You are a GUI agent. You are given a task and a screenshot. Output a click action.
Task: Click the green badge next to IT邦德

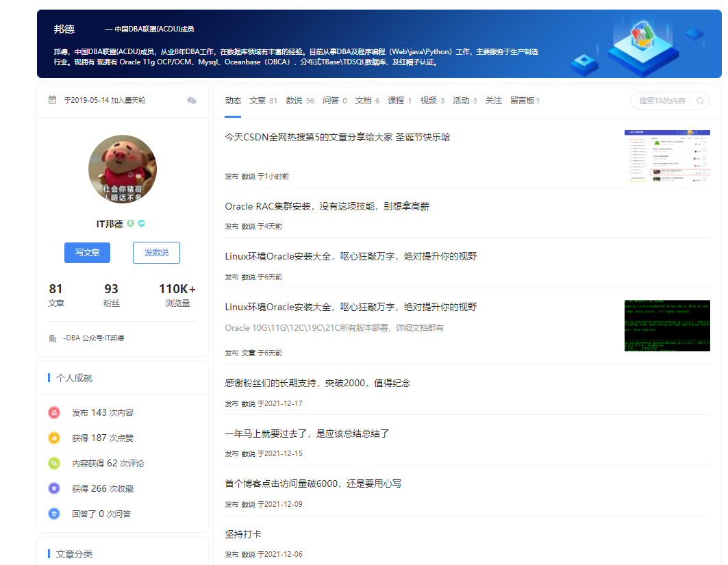pos(130,223)
